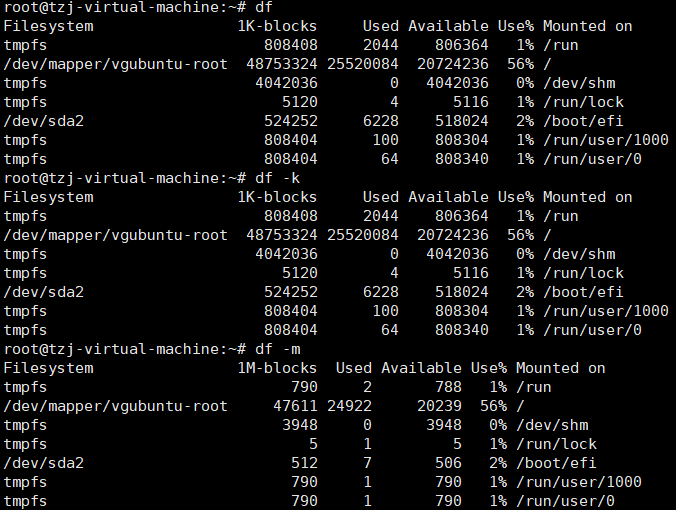676x510 pixels.
Task: Select the "1M-blocks" column header
Action: 276,368
